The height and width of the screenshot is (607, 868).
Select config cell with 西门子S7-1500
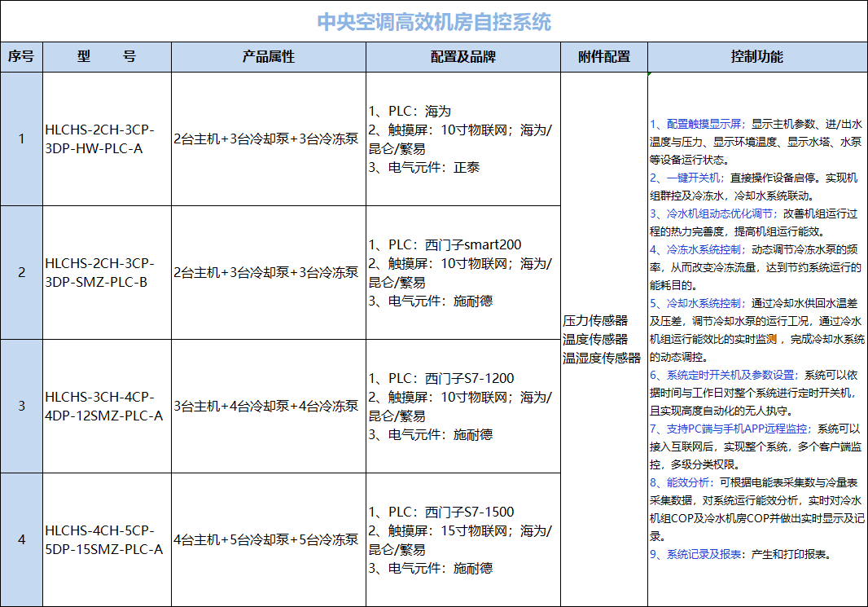462,539
